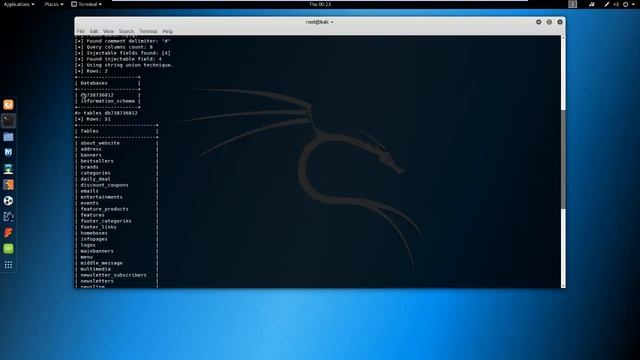Open the Terminal app menu in top bar
The image size is (640, 360).
coord(87,4)
